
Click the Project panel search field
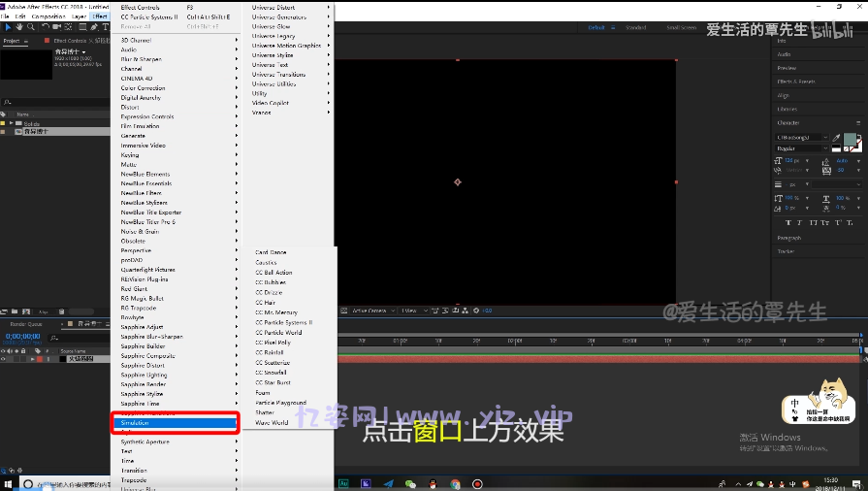tap(55, 102)
